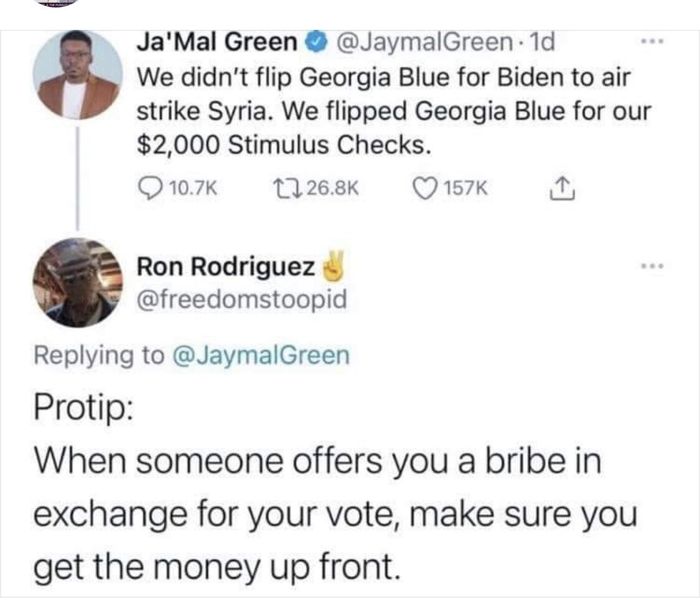Open the share upload icon
This screenshot has height=612, width=700.
[x=562, y=187]
